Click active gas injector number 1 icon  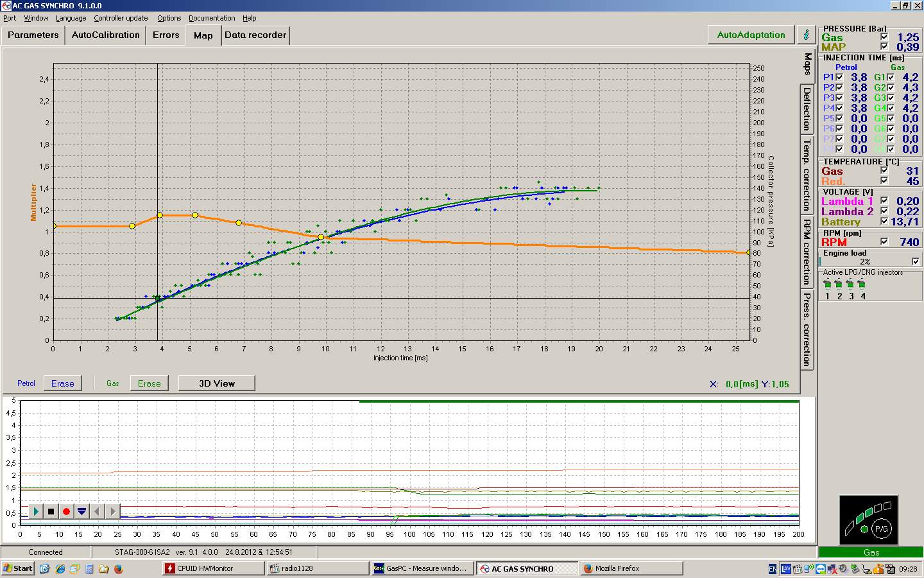coord(827,285)
